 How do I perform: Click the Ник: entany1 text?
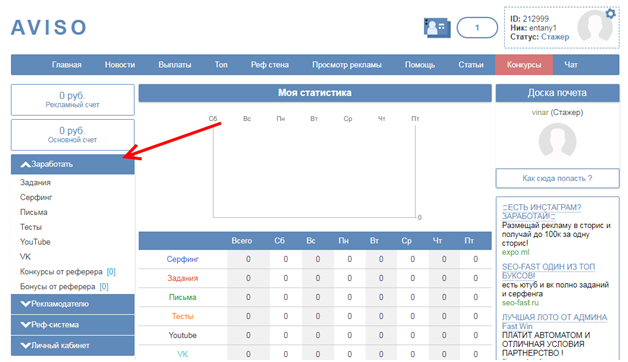click(x=533, y=28)
